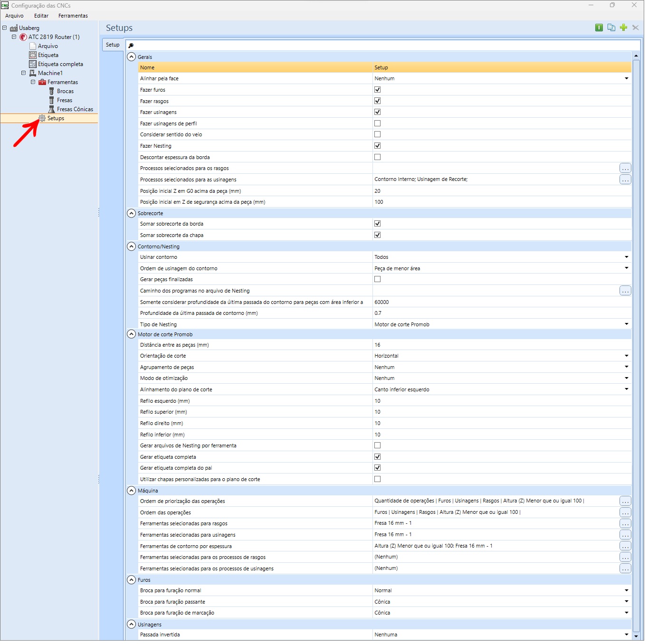Click the green plus add-setup icon
Image resolution: width=648 pixels, height=644 pixels.
(x=623, y=28)
